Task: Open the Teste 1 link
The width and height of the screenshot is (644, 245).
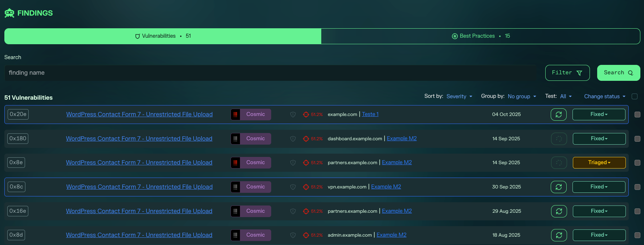Action: (370, 114)
